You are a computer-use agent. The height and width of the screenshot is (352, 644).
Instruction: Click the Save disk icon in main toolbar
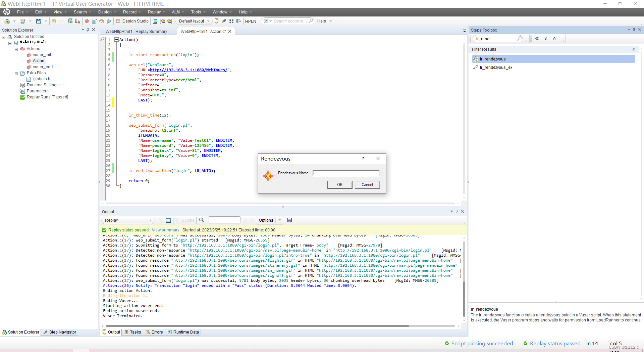pos(39,21)
